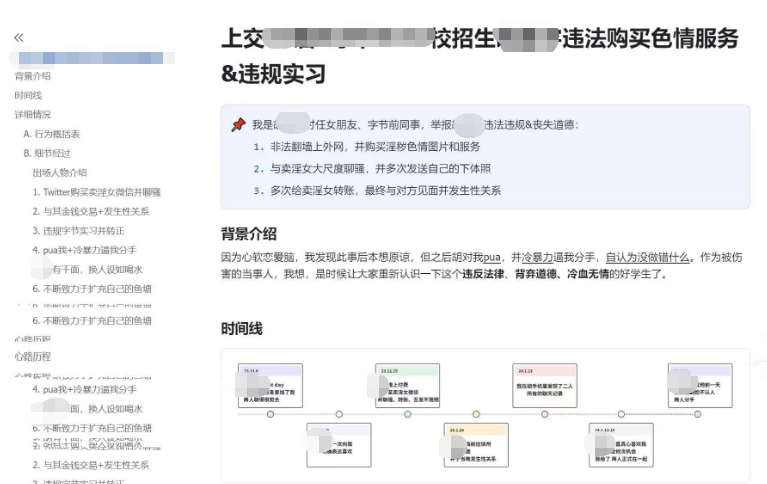This screenshot has height=484, width=767.
Task: Select purple marker at timeline start
Action: 270,414
